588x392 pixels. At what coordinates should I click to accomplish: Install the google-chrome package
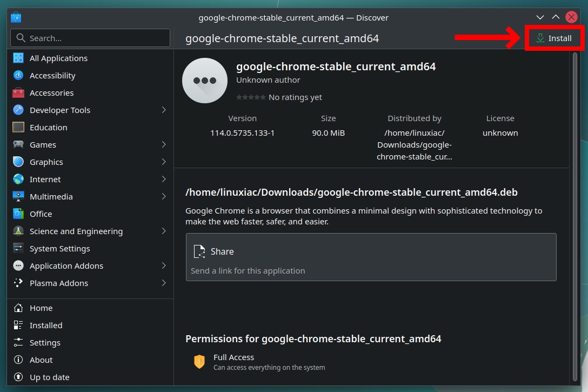554,38
